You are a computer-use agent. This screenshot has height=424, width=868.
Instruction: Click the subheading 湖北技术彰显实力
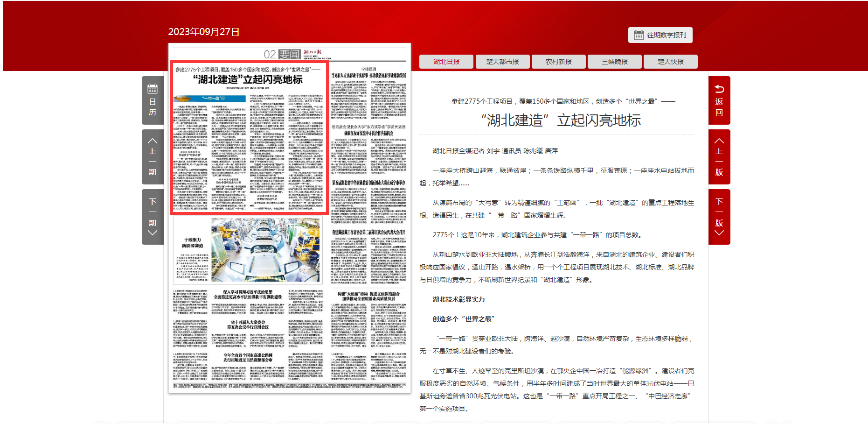point(458,299)
